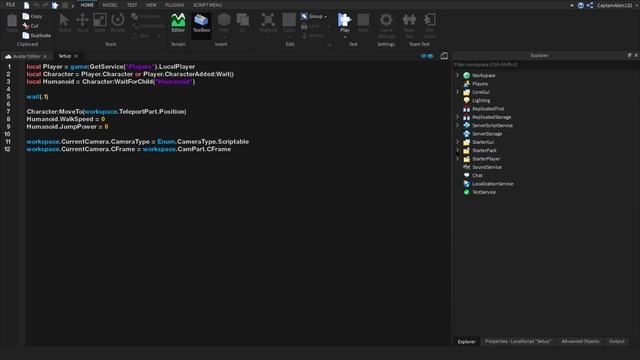Open the Play mode dropdown arrow
Screen dimensions: 640x360
coord(344,37)
